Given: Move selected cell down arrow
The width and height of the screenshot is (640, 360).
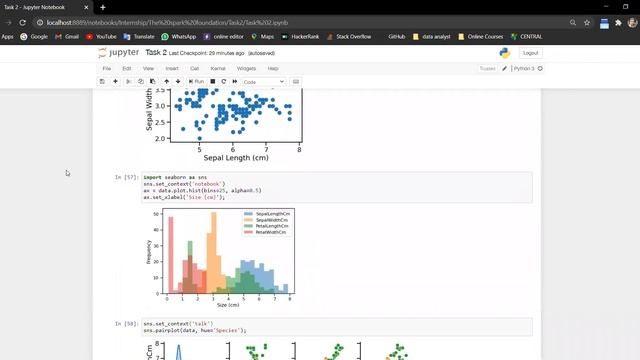Looking at the screenshot, I should tap(178, 82).
